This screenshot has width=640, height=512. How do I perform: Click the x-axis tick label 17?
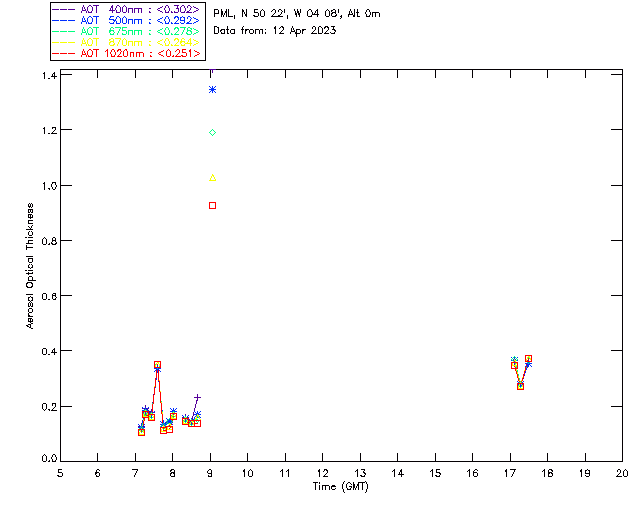tap(510, 473)
